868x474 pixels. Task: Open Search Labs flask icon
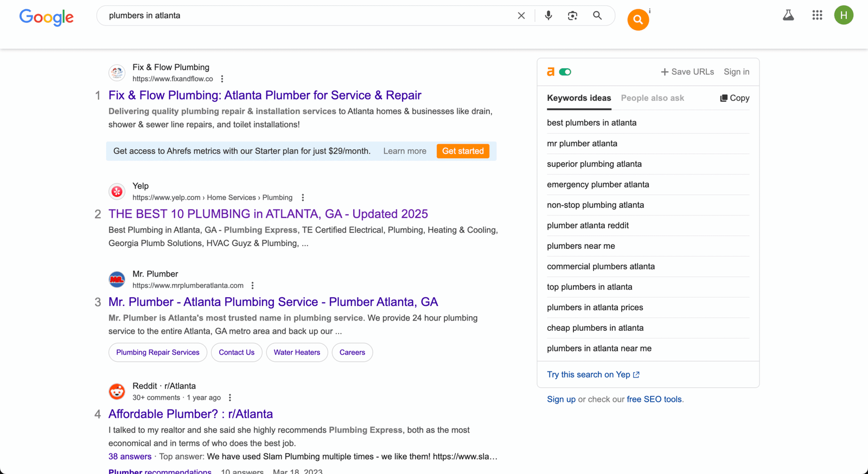[x=788, y=15]
